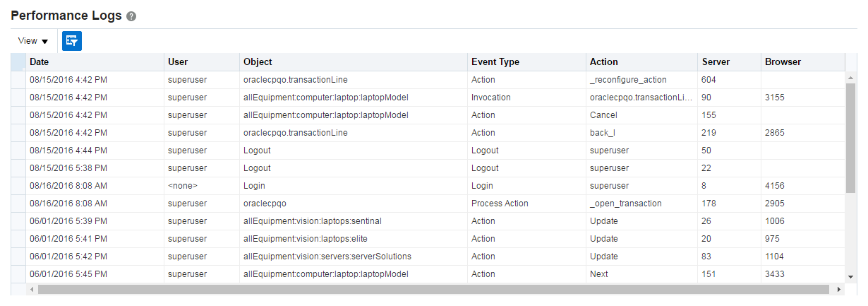Image resolution: width=868 pixels, height=306 pixels.
Task: Open the Query By Example filter icon
Action: (72, 41)
